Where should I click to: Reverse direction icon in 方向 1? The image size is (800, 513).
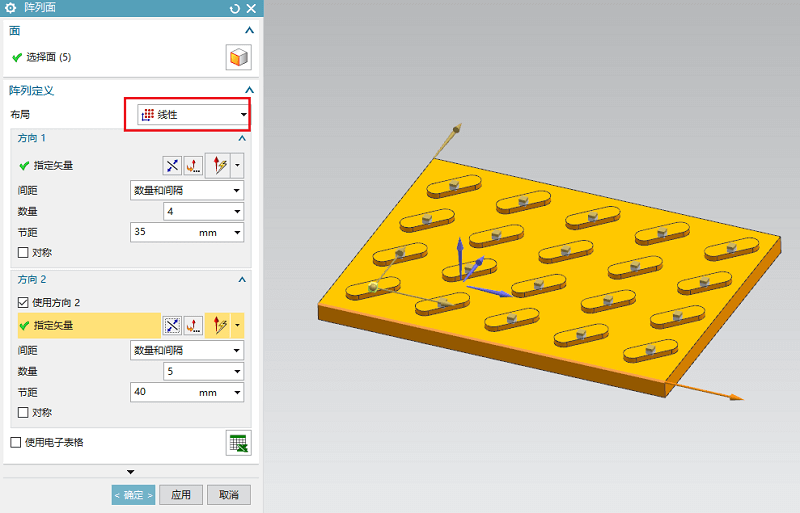coord(172,165)
